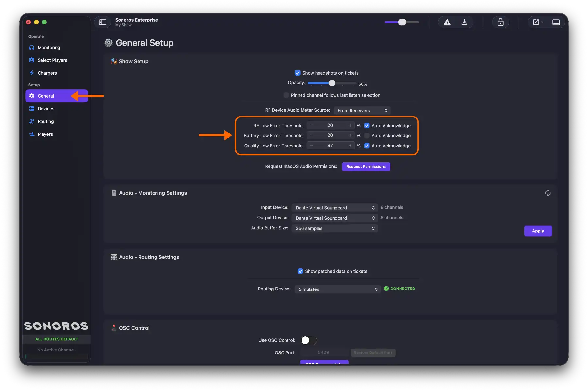
Task: Open the Input Device dropdown
Action: click(335, 208)
